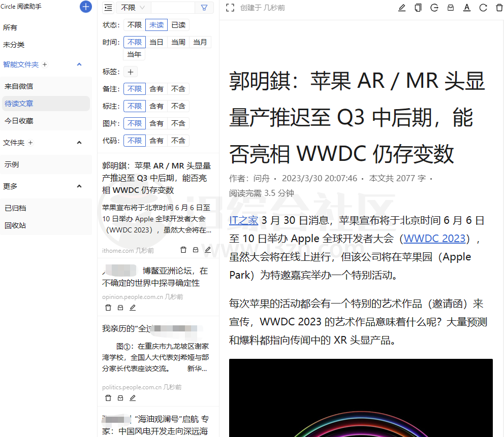
Task: Open the 郭明錤 article in list
Action: (x=156, y=178)
